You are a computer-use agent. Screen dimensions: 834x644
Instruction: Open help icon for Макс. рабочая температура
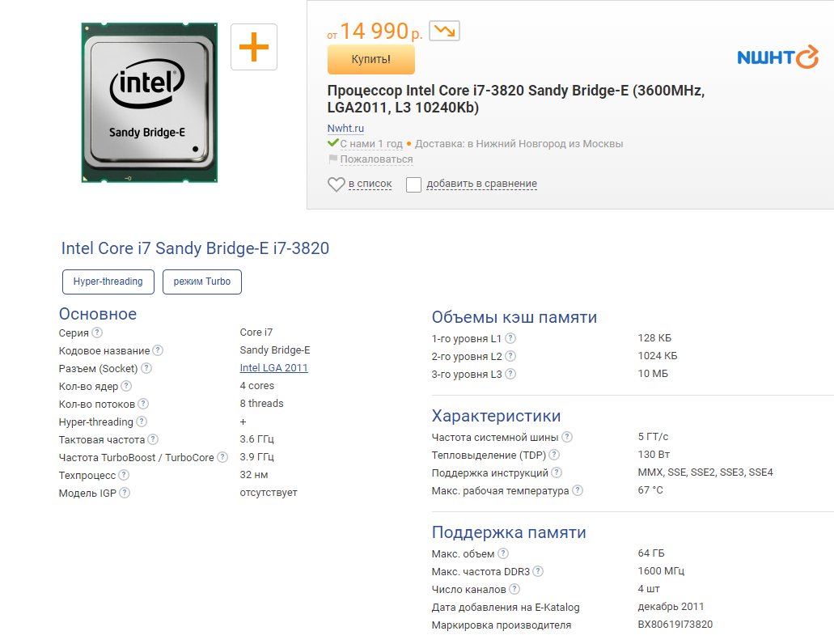click(577, 489)
